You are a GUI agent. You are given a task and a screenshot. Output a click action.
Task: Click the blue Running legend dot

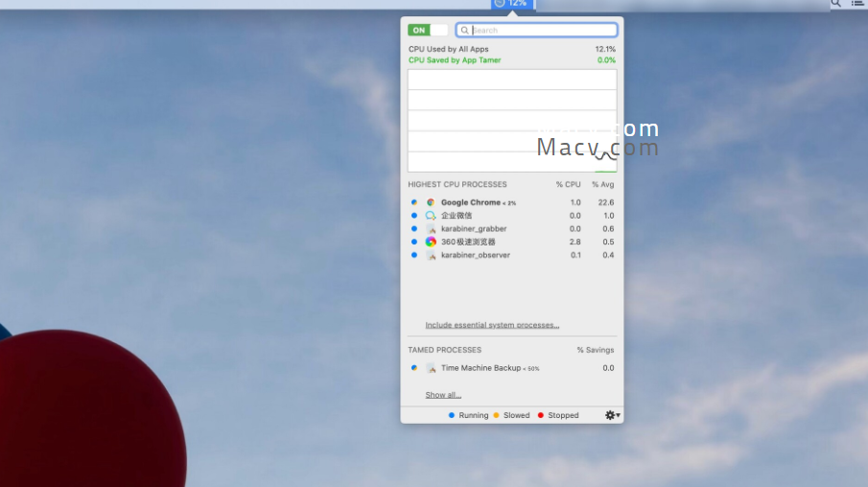(452, 415)
